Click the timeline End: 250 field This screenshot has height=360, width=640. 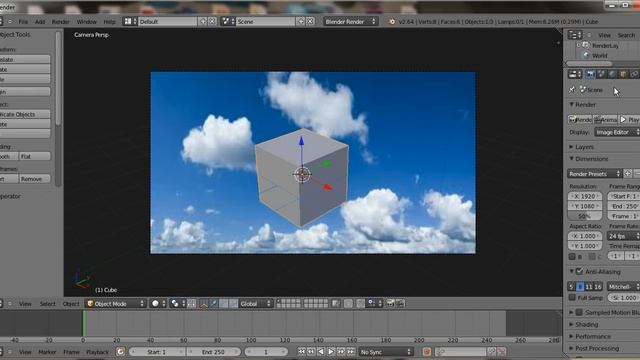213,352
